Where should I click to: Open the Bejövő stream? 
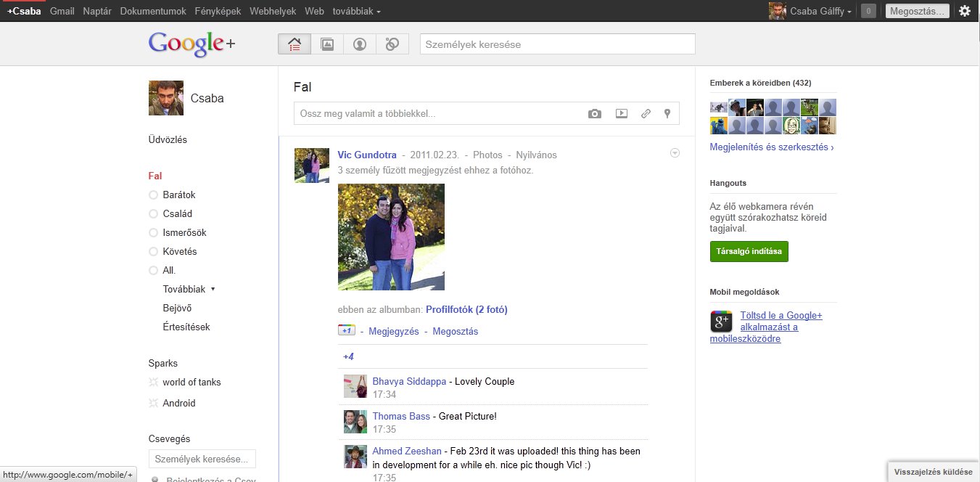coord(176,308)
